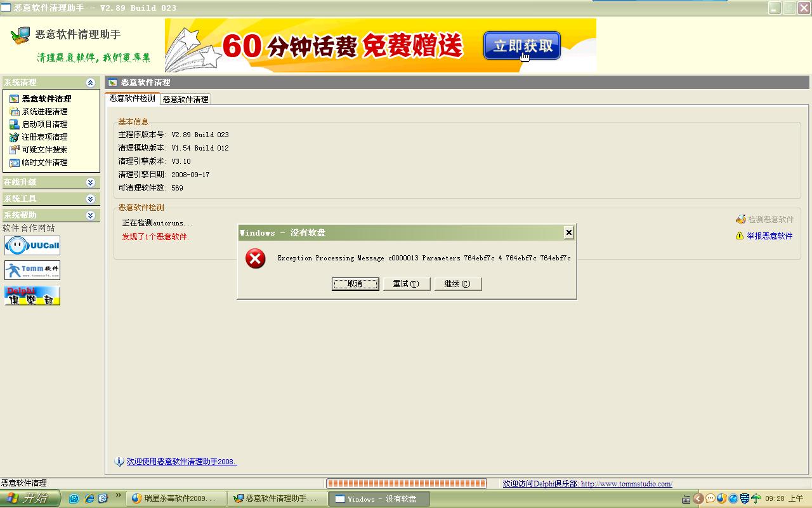Click the scan progress bar in the status bar
This screenshot has width=812, height=508.
406,484
